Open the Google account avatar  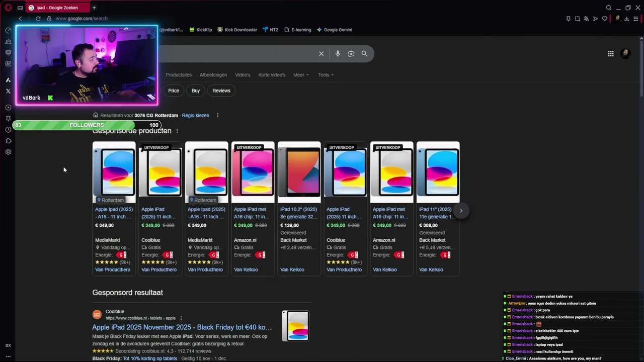(625, 54)
